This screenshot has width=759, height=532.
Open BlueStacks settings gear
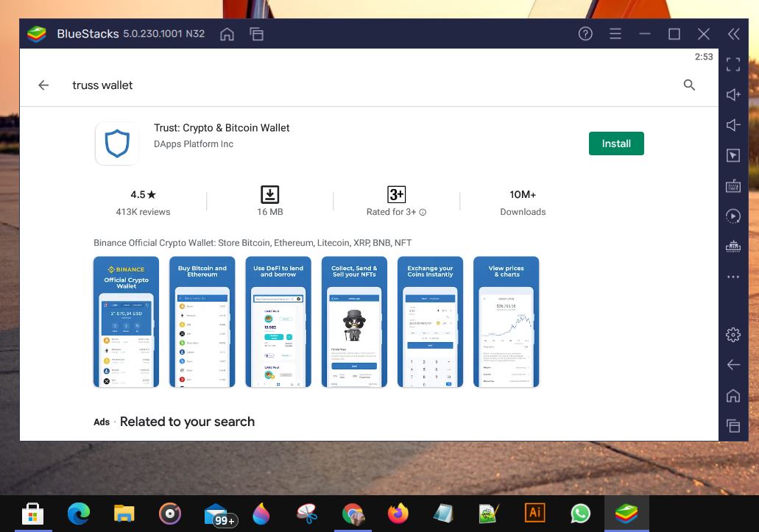(x=732, y=334)
